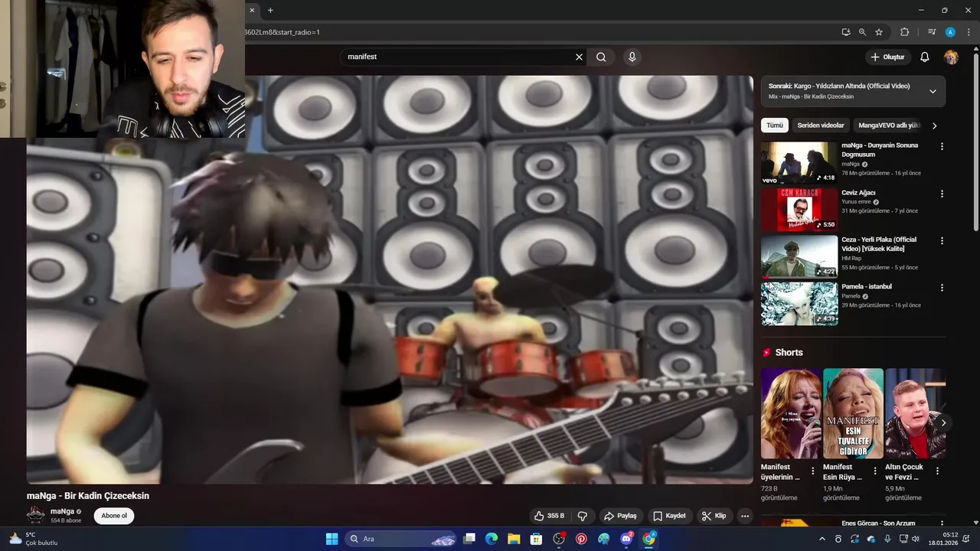This screenshot has width=980, height=551.
Task: Click the Oluştur create button
Action: tap(888, 57)
